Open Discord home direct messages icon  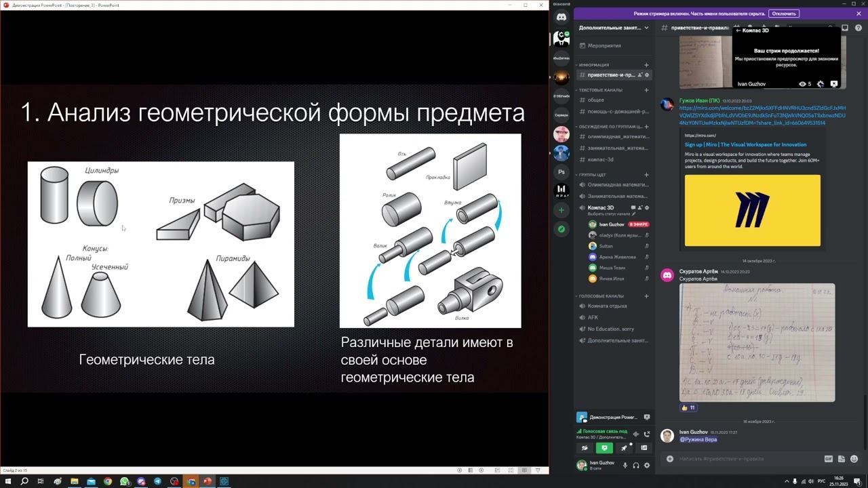coord(561,17)
